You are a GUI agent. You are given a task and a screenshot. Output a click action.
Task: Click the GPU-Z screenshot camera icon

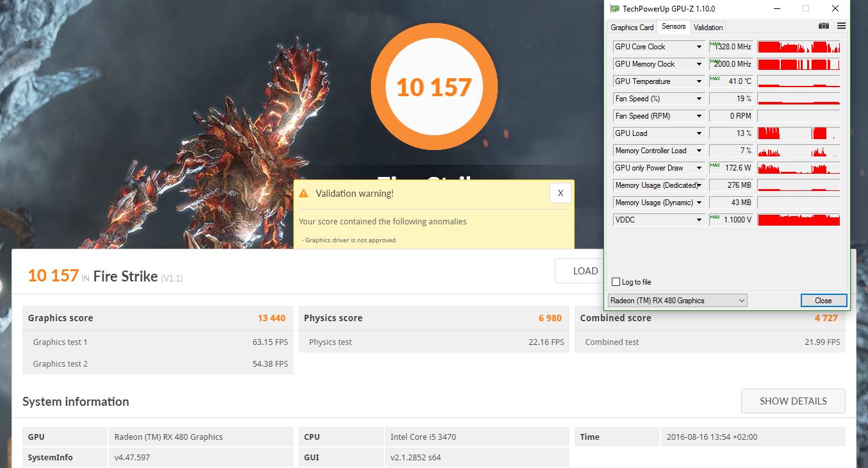click(x=824, y=26)
